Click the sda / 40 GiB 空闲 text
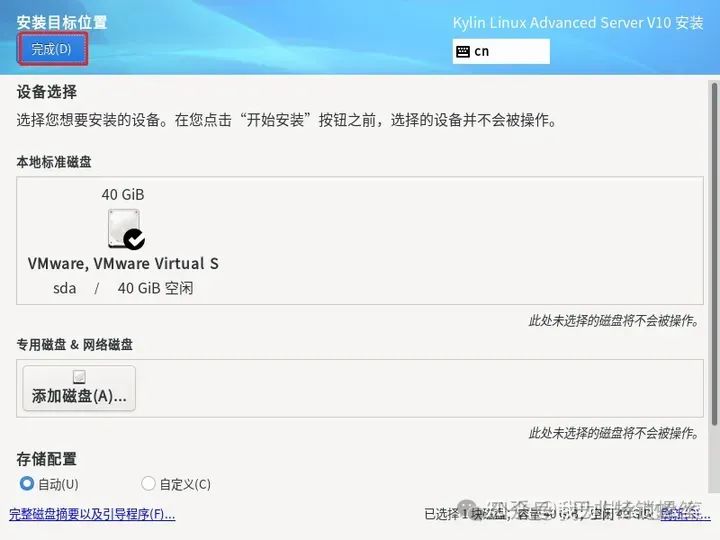This screenshot has height=540, width=720. [123, 288]
